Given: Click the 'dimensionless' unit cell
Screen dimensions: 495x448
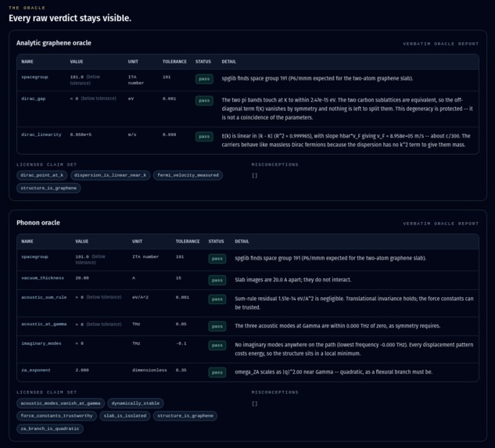Looking at the screenshot, I should pos(149,371).
